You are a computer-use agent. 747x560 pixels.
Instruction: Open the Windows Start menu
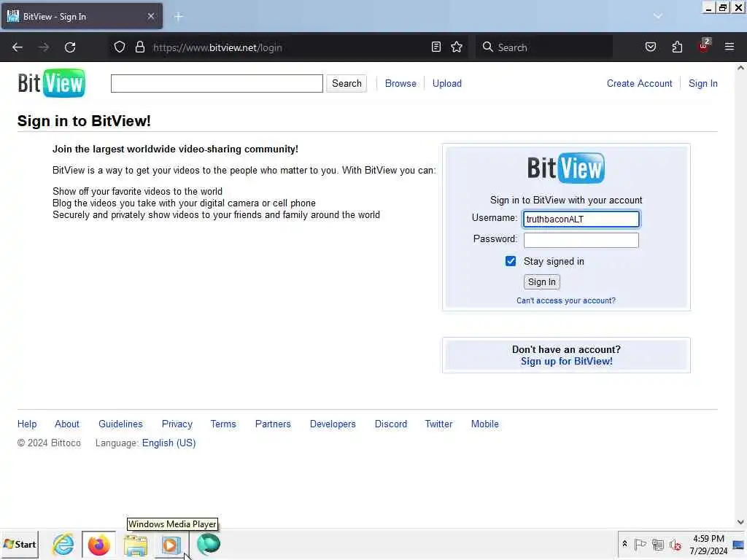tap(20, 544)
